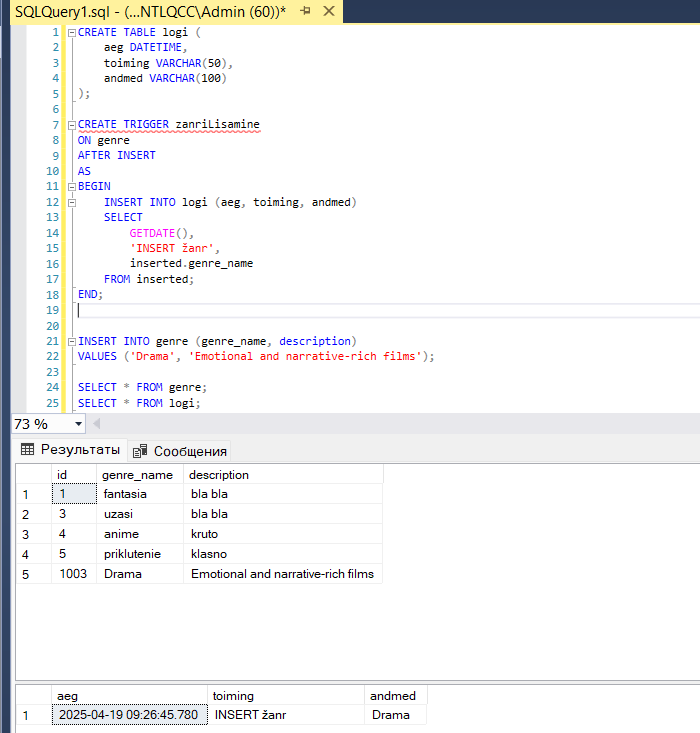Image resolution: width=700 pixels, height=733 pixels.
Task: Click the 2025-04-19 09:26:45.780 cell
Action: (129, 715)
